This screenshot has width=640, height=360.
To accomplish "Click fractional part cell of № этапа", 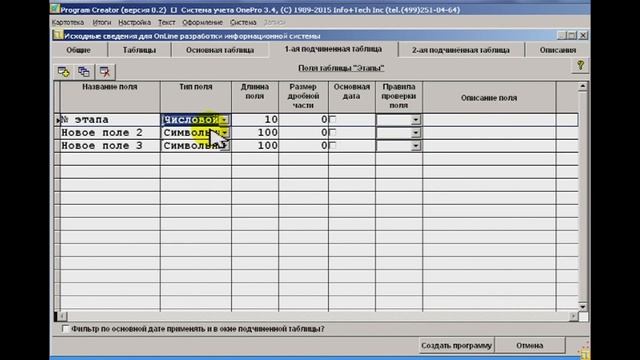I will tap(304, 120).
